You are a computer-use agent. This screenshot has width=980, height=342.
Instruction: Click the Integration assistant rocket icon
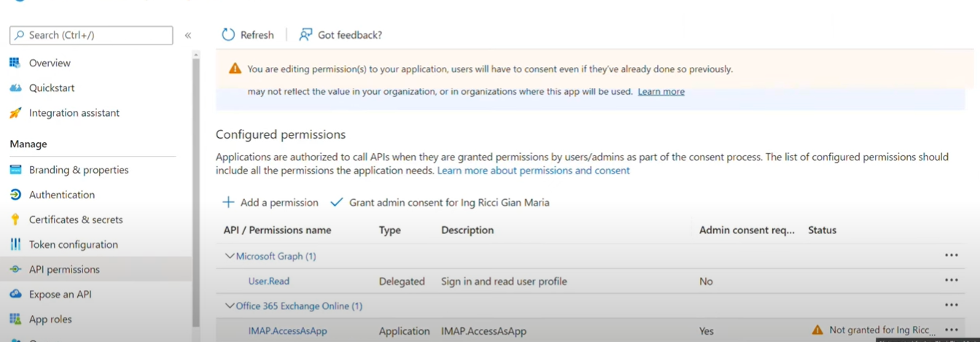tap(15, 112)
